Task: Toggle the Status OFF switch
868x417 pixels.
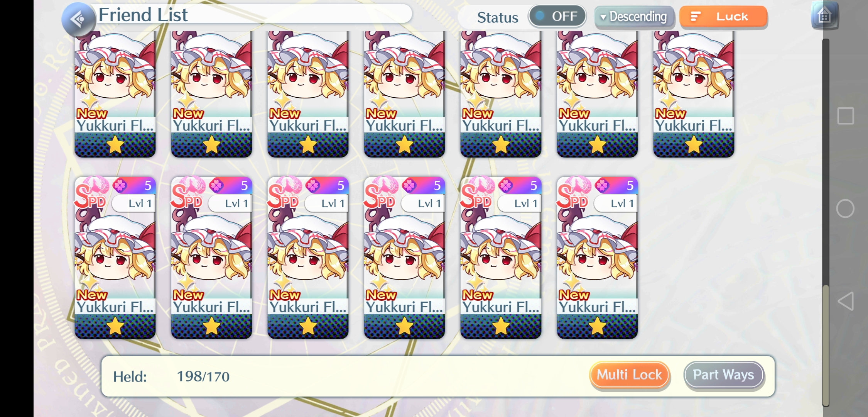Action: [x=557, y=16]
